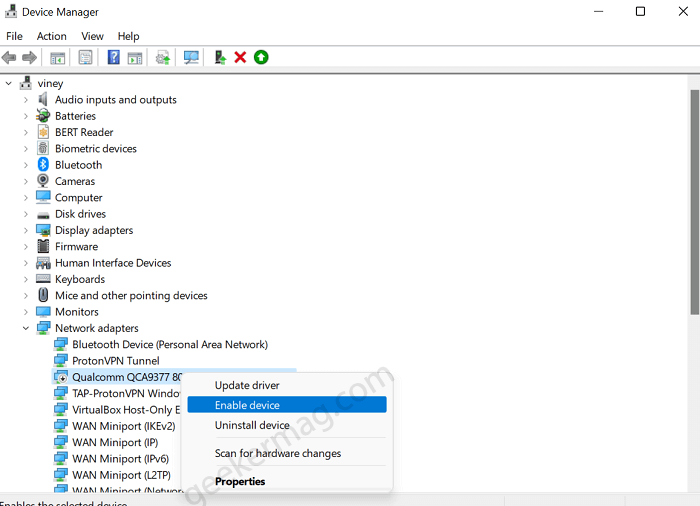Collapse the viney root node

pyautogui.click(x=8, y=83)
